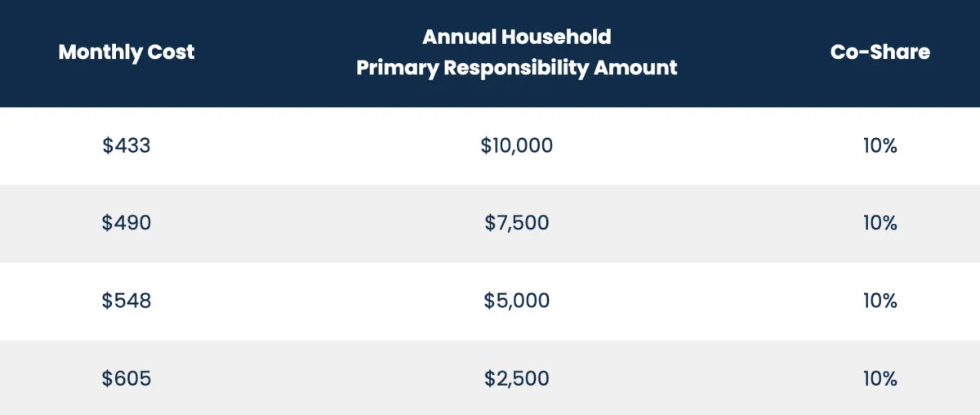Click the $10,000 responsibility amount
This screenshot has height=415, width=980.
[517, 146]
